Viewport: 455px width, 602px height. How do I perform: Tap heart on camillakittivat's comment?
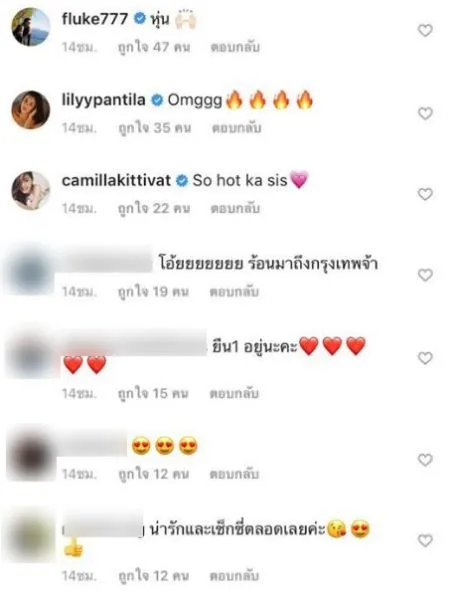[x=425, y=194]
